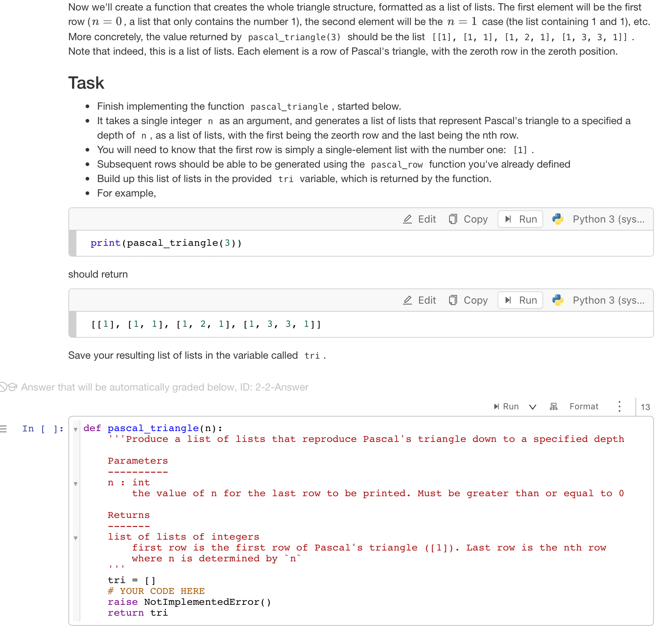Click the Format tree icon in the answer toolbar
Viewport: 672px width, 637px height.
(x=554, y=406)
